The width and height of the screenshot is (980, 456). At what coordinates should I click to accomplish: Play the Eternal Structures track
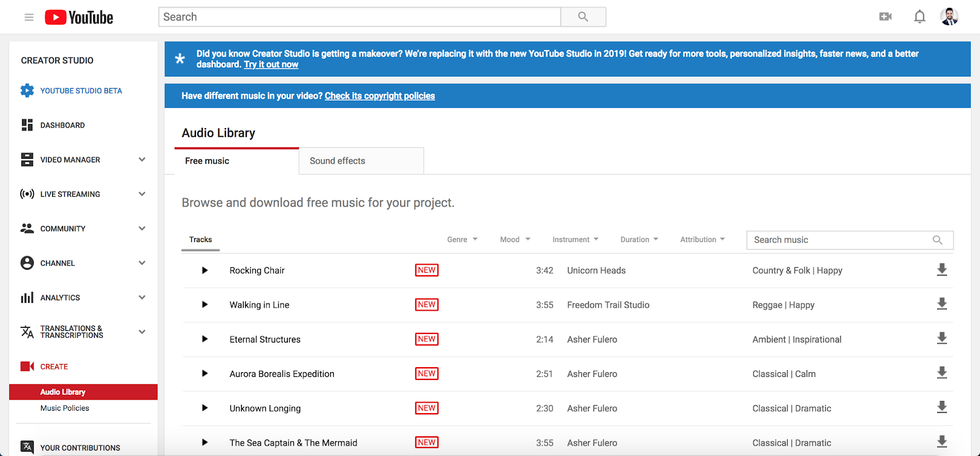click(x=205, y=339)
